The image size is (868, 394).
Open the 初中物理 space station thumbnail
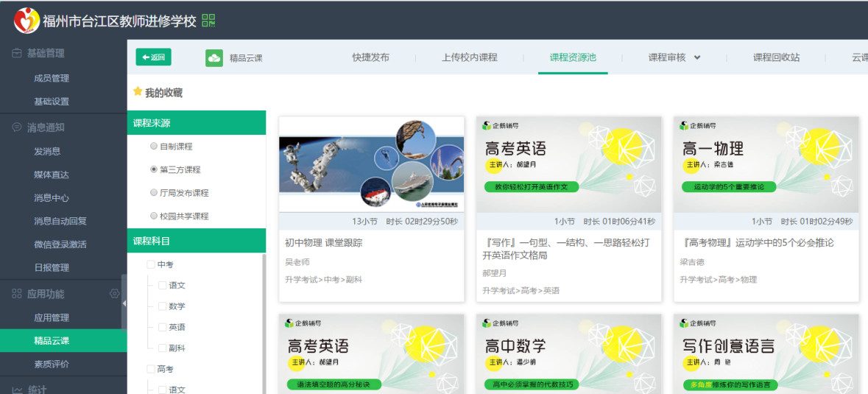pos(372,164)
